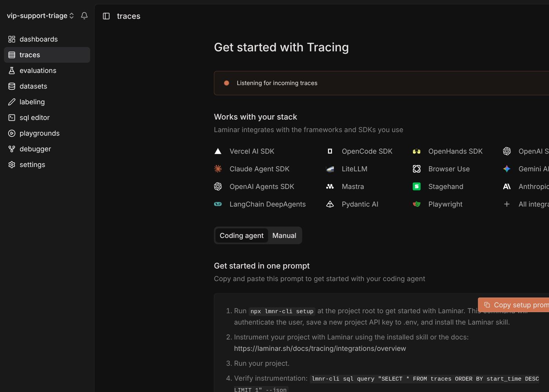
Task: Click the npx lmnr-cli setup code snippet
Action: pyautogui.click(x=282, y=311)
